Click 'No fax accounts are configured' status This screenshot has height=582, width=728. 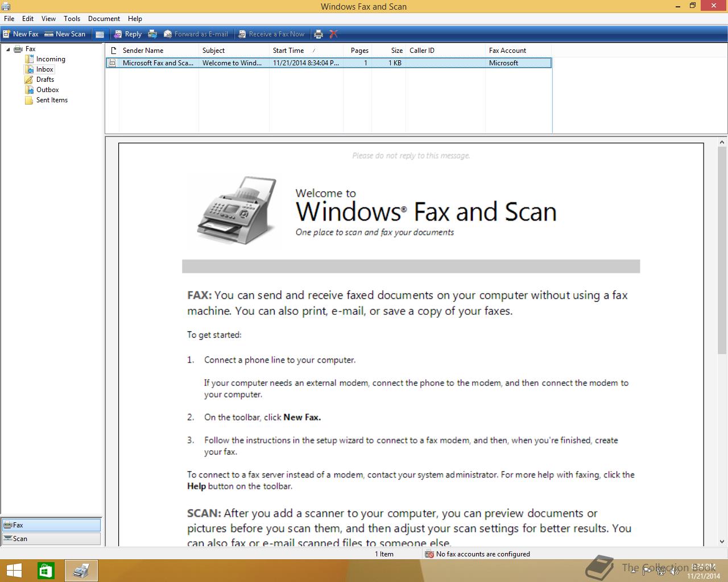point(483,554)
